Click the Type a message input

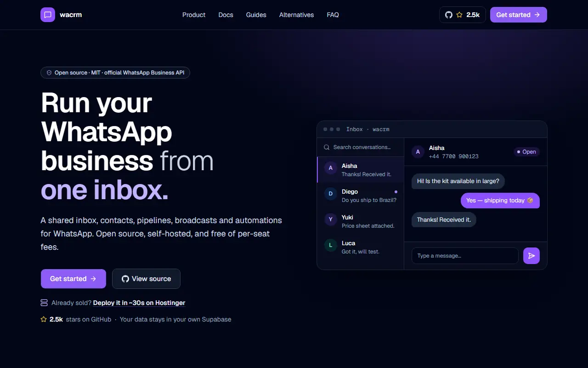click(x=465, y=256)
